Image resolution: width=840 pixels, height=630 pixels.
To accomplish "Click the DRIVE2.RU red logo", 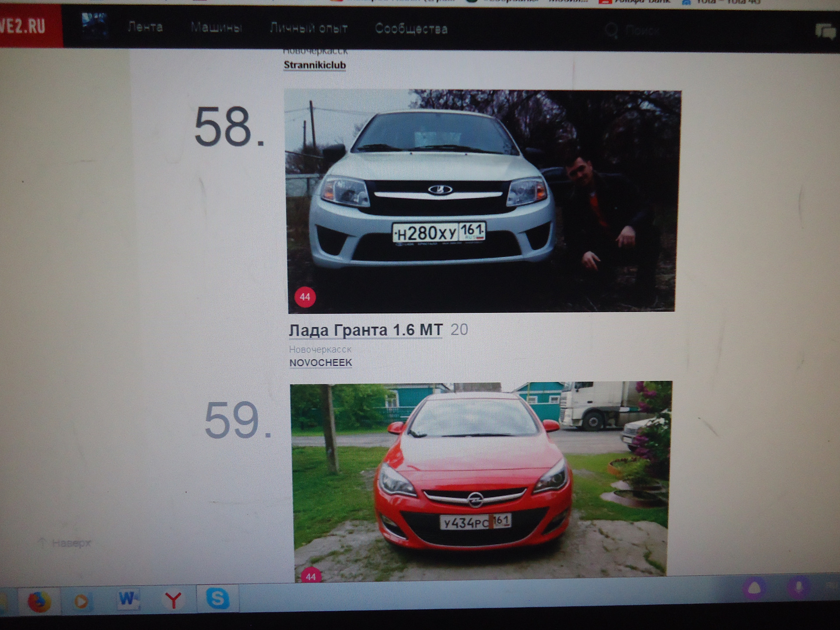I will 31,26.
